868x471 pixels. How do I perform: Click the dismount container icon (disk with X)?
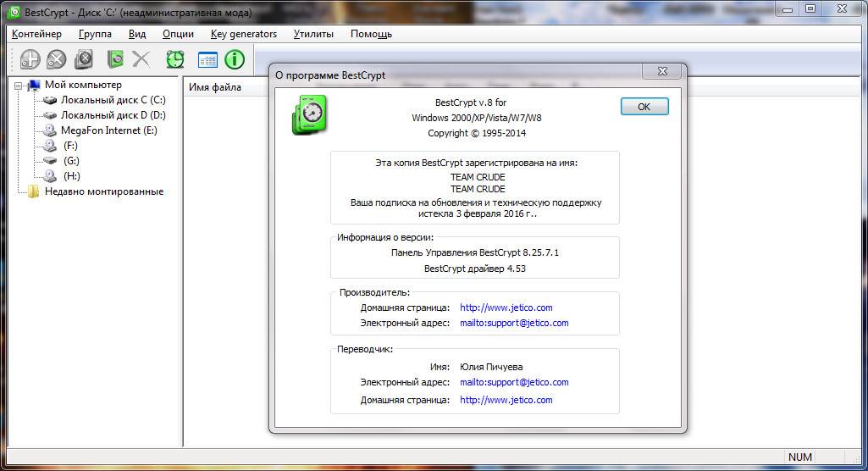[x=57, y=59]
